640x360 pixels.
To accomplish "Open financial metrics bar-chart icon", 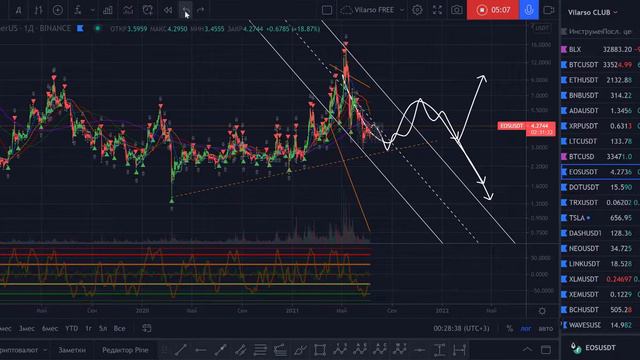I will point(108,10).
